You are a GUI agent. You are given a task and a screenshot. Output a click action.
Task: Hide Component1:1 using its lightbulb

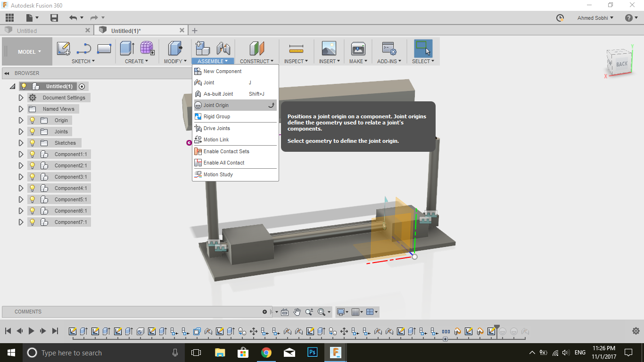[33, 154]
